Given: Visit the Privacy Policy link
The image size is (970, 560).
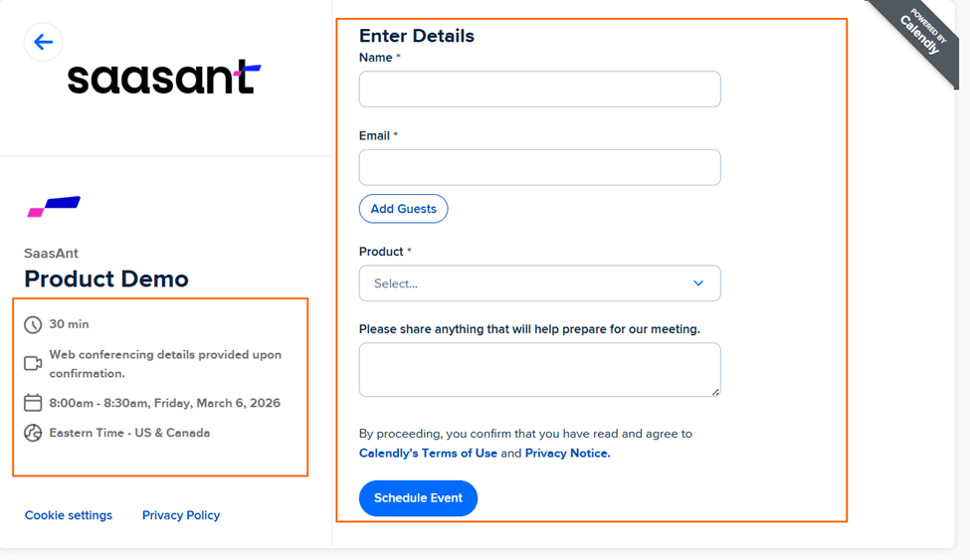Looking at the screenshot, I should pos(181,515).
